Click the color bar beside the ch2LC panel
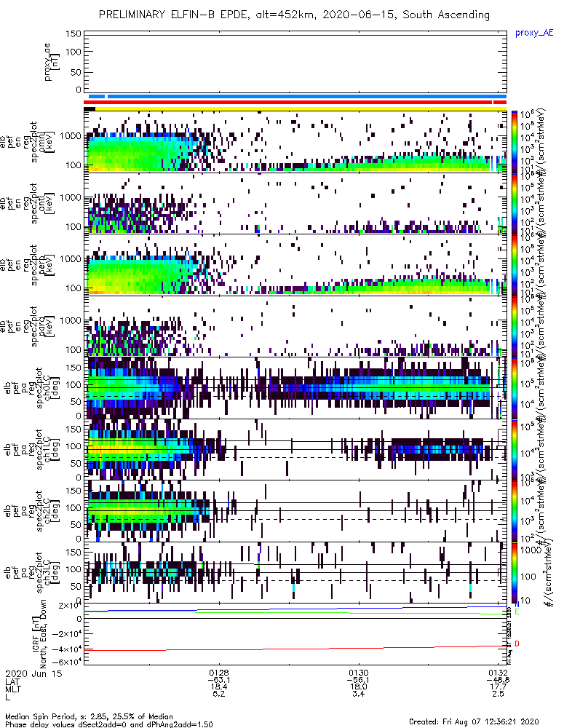 tap(515, 511)
